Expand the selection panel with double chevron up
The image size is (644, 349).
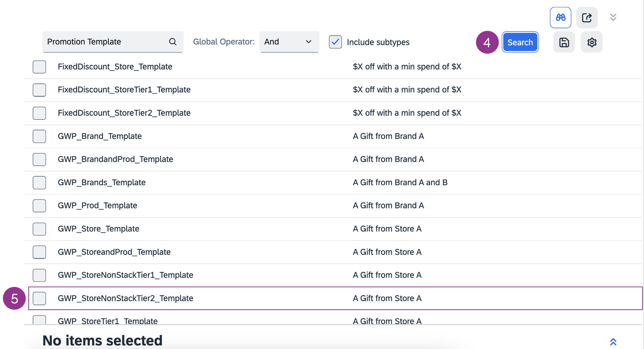613,342
